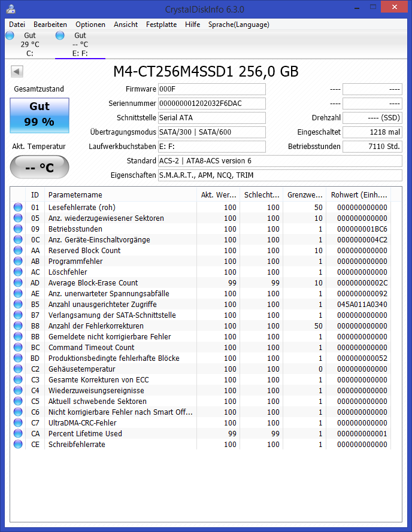Click status icon for Gesamte Korrekturen von ECC
This screenshot has height=532, width=412.
(18, 379)
